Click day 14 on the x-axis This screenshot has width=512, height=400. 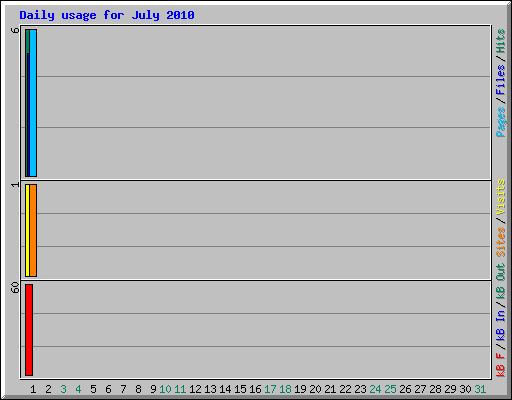(225, 389)
